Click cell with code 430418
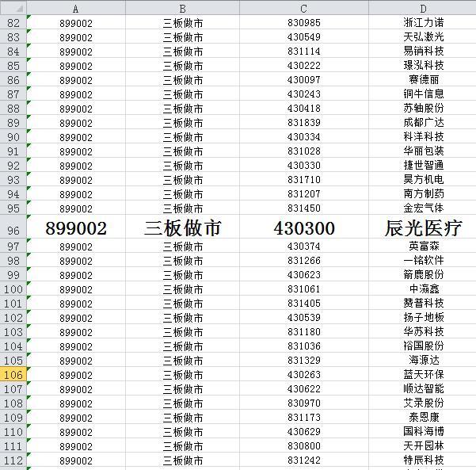 point(304,108)
